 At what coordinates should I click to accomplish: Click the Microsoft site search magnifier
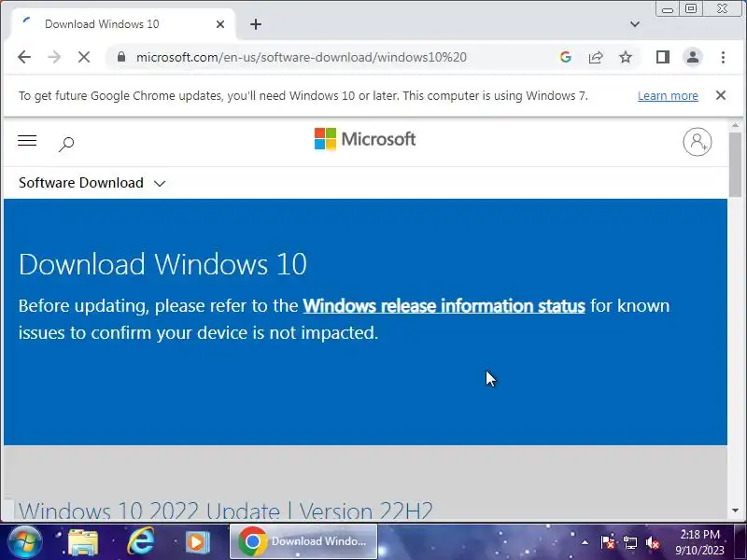[66, 144]
